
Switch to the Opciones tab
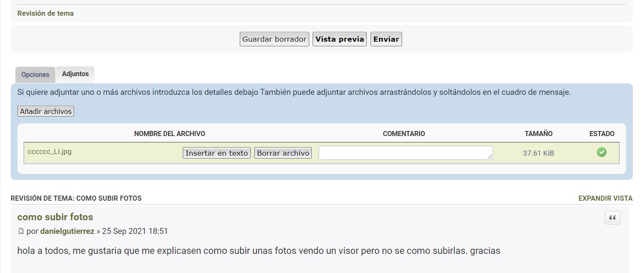[35, 75]
